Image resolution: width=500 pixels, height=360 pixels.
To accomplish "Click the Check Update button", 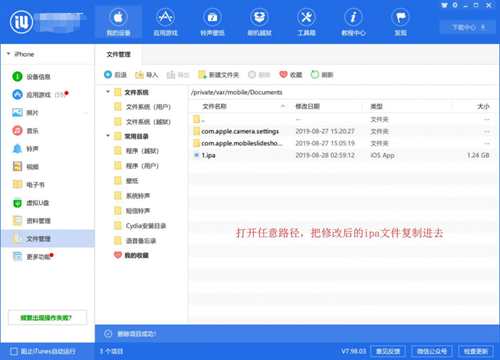I will click(476, 351).
